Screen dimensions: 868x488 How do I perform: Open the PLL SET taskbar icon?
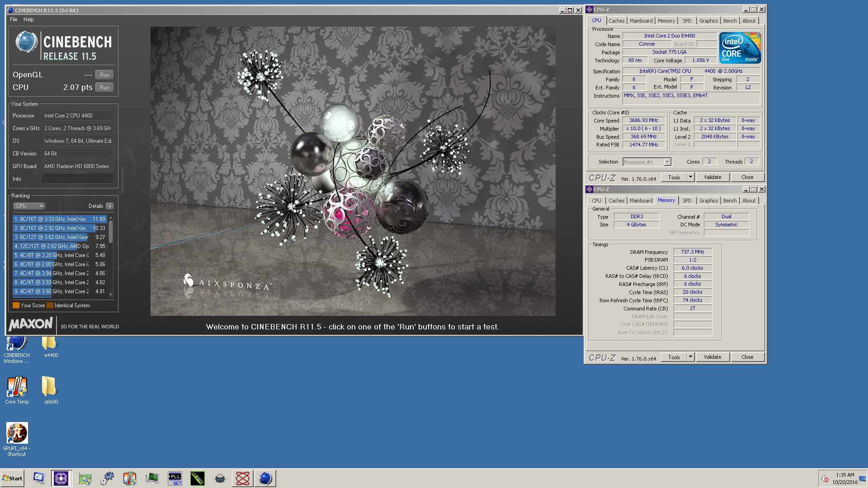point(175,479)
